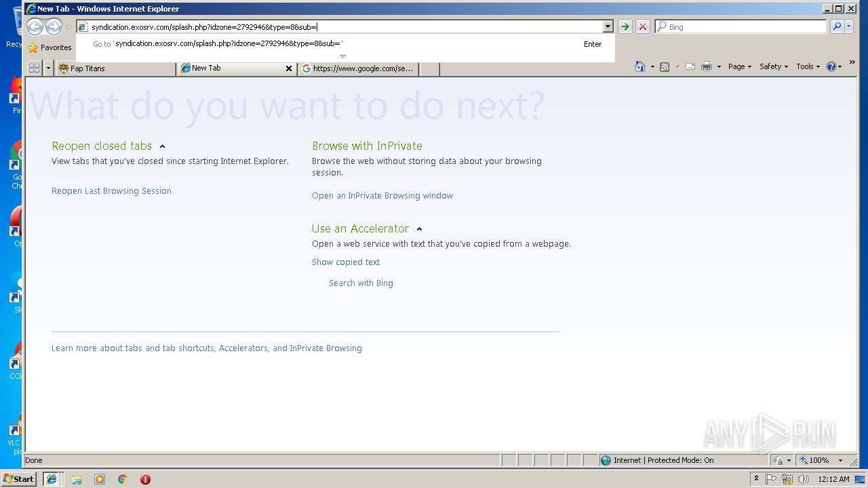Click the Action Center flag icon
This screenshot has height=488, width=868.
coord(771,479)
